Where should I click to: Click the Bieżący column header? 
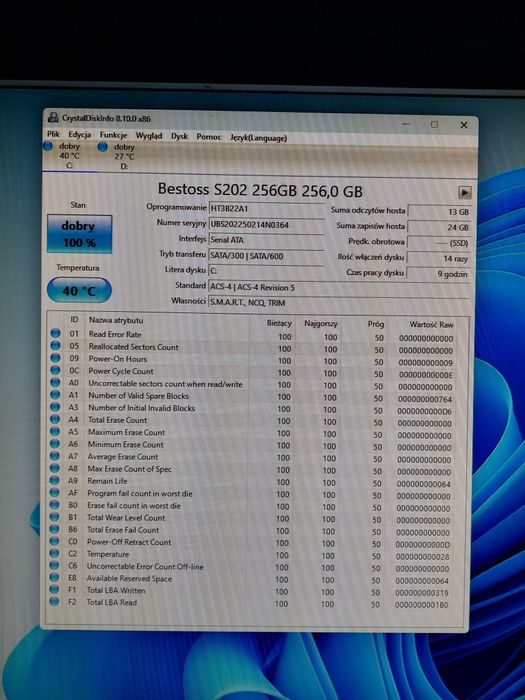point(279,322)
